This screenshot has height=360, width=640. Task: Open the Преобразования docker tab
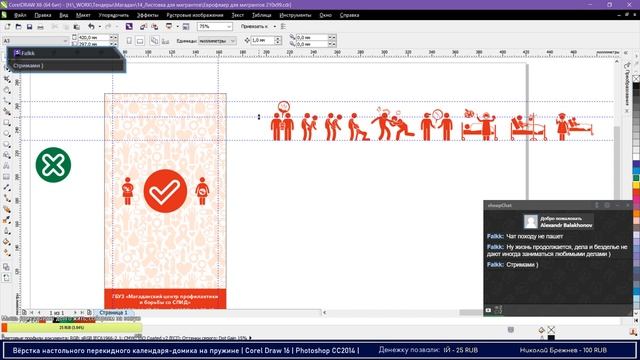[627, 85]
